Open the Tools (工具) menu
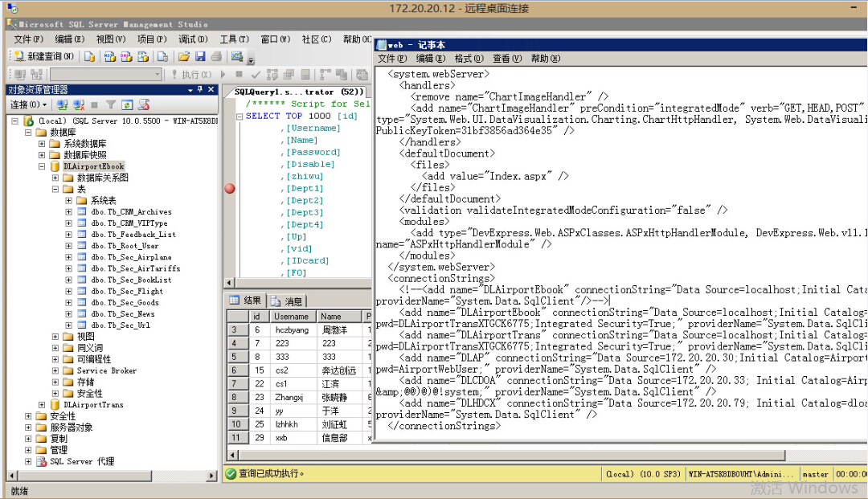This screenshot has height=499, width=868. [x=234, y=39]
